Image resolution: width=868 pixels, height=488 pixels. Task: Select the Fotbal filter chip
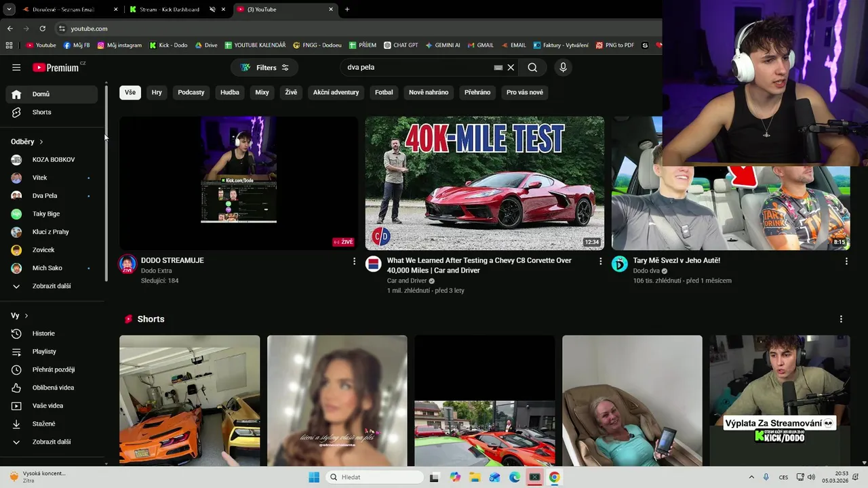[384, 92]
